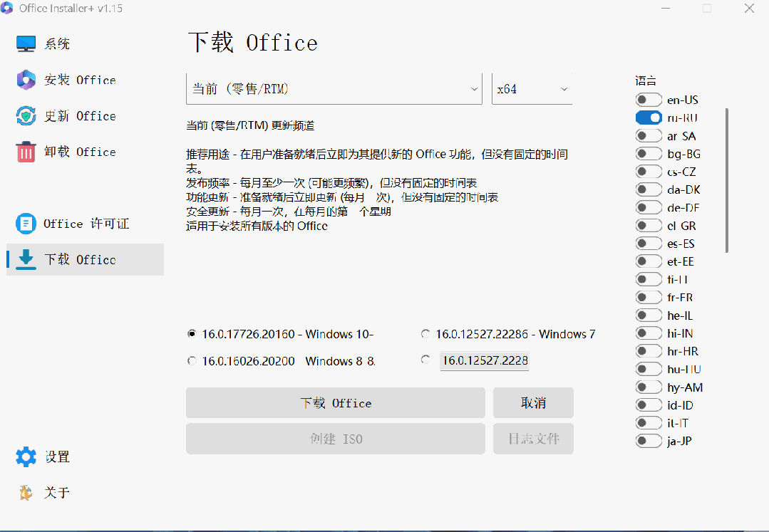Click the language list vertical scrollbar

coord(726,179)
